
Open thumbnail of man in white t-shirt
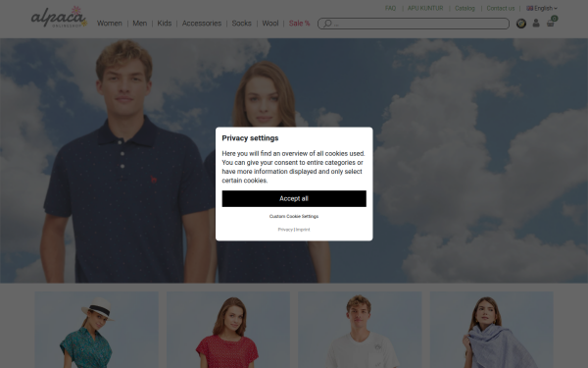360,330
